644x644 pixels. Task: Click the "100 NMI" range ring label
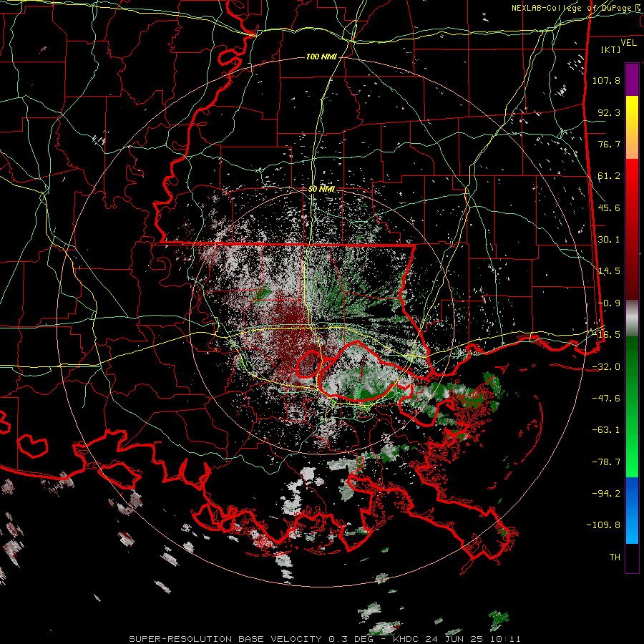[321, 57]
